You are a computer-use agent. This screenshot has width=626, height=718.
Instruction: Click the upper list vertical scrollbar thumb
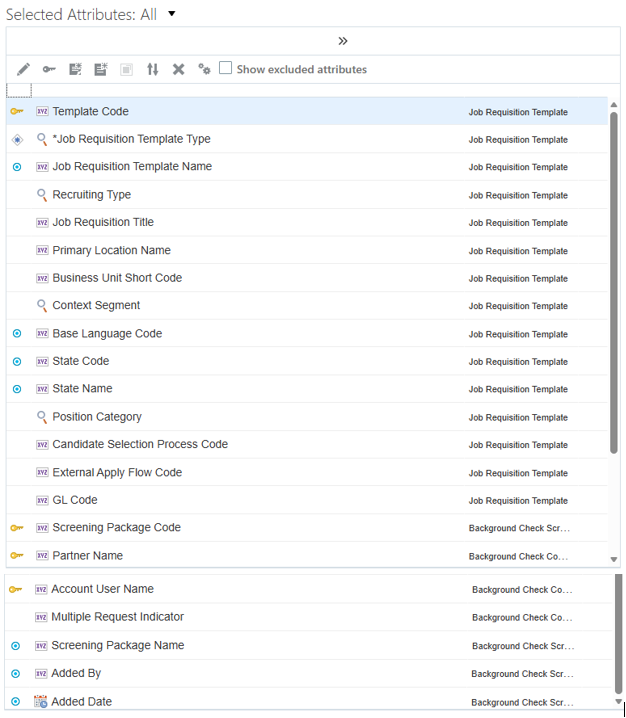tap(614, 283)
